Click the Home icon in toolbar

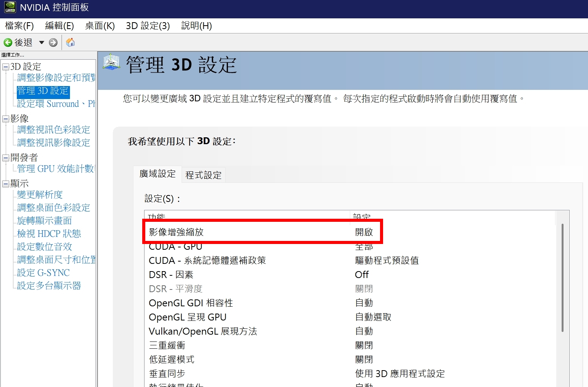(x=70, y=42)
